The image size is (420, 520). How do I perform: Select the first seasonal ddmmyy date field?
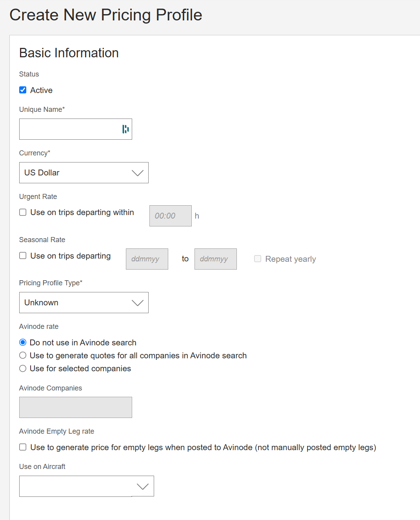pos(147,259)
